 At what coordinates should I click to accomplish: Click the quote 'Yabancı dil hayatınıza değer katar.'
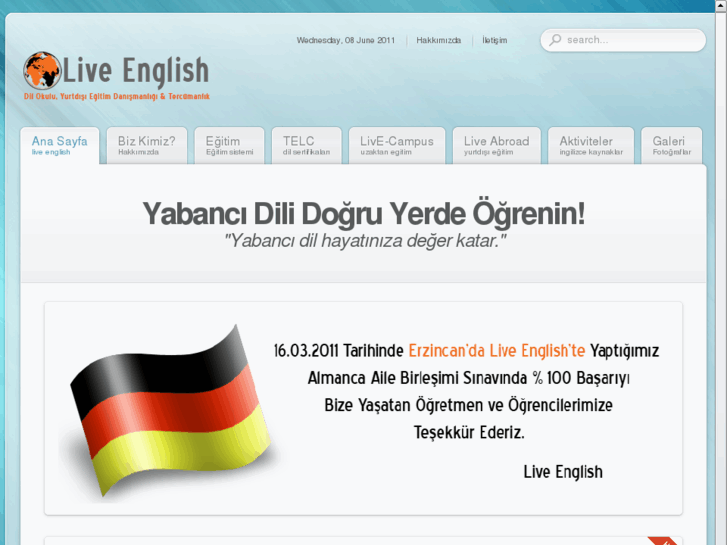click(x=364, y=241)
